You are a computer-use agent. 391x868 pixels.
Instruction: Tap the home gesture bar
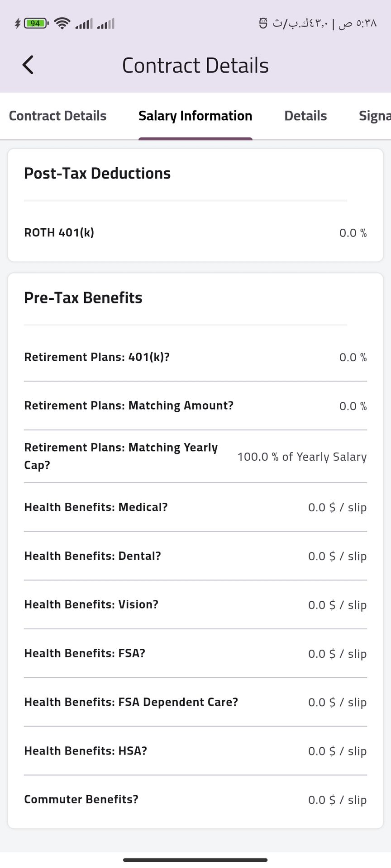(195, 860)
